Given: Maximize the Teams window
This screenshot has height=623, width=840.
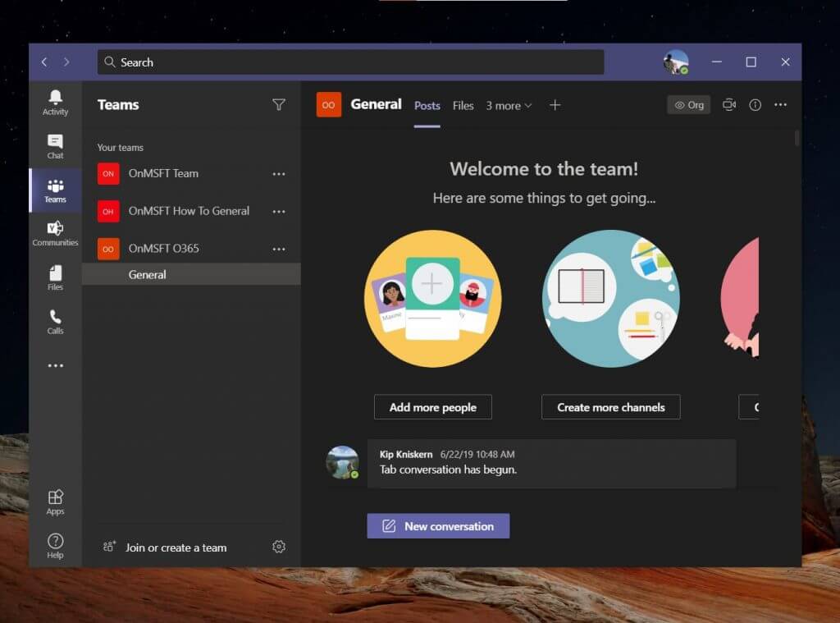Looking at the screenshot, I should coord(751,62).
